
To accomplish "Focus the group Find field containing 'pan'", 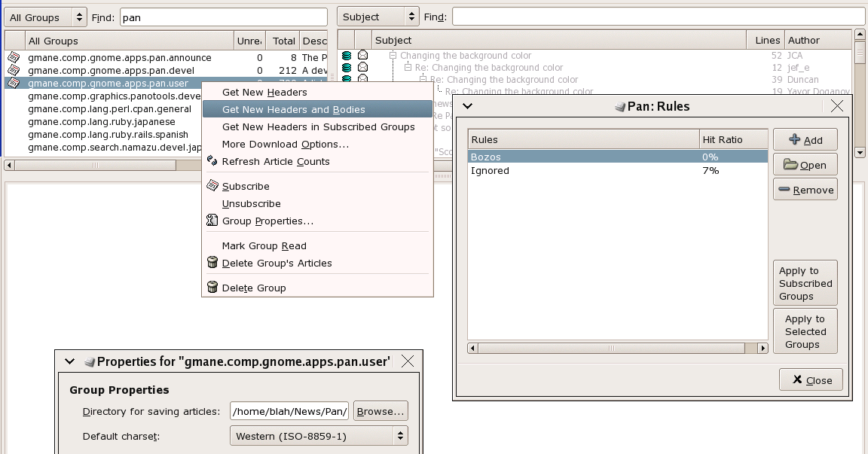I will (224, 17).
